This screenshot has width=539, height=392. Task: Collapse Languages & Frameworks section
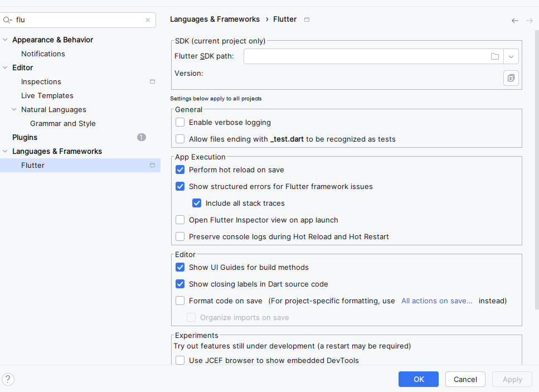point(5,151)
